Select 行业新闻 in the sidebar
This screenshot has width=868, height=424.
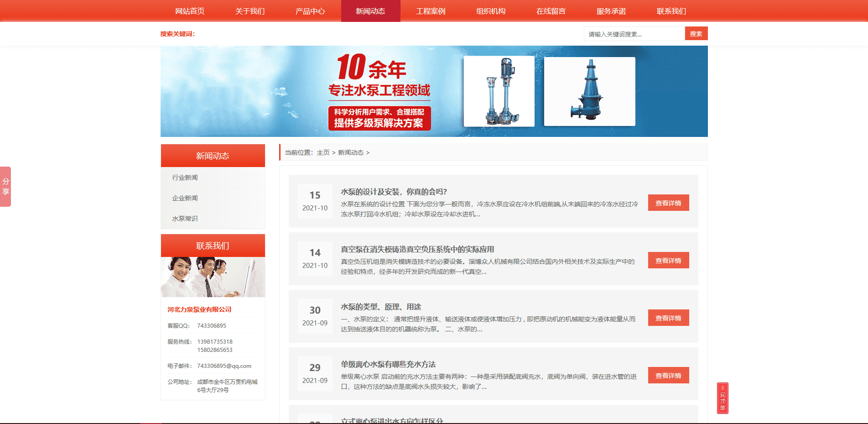pyautogui.click(x=185, y=178)
